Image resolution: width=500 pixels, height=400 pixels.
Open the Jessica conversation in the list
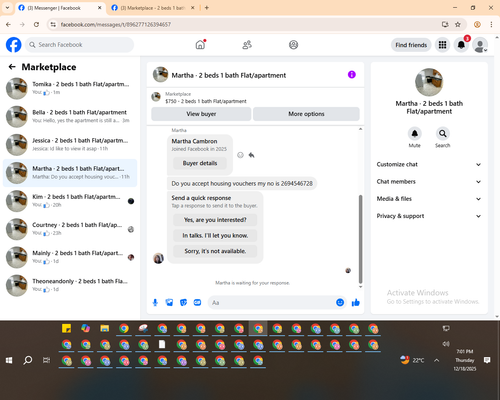(70, 145)
